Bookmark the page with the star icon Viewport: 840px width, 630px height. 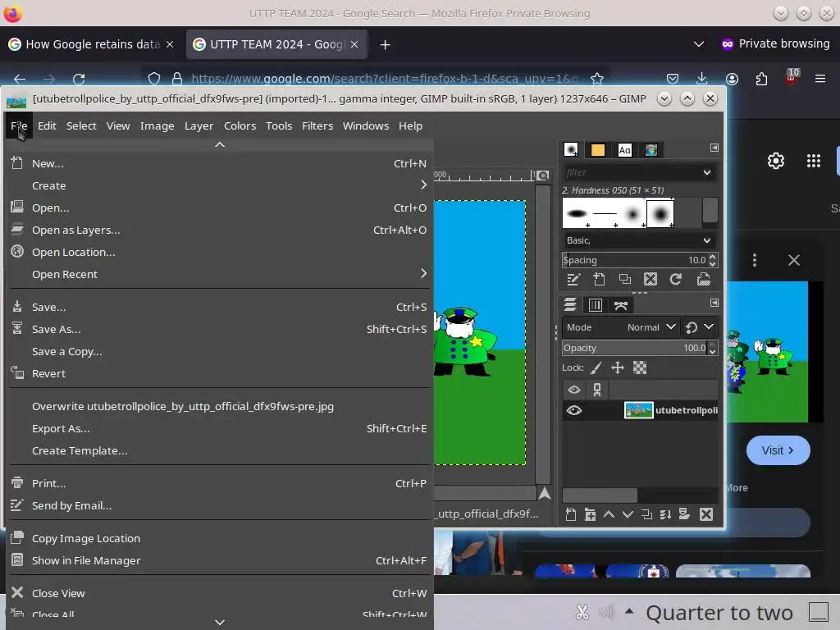(x=597, y=80)
